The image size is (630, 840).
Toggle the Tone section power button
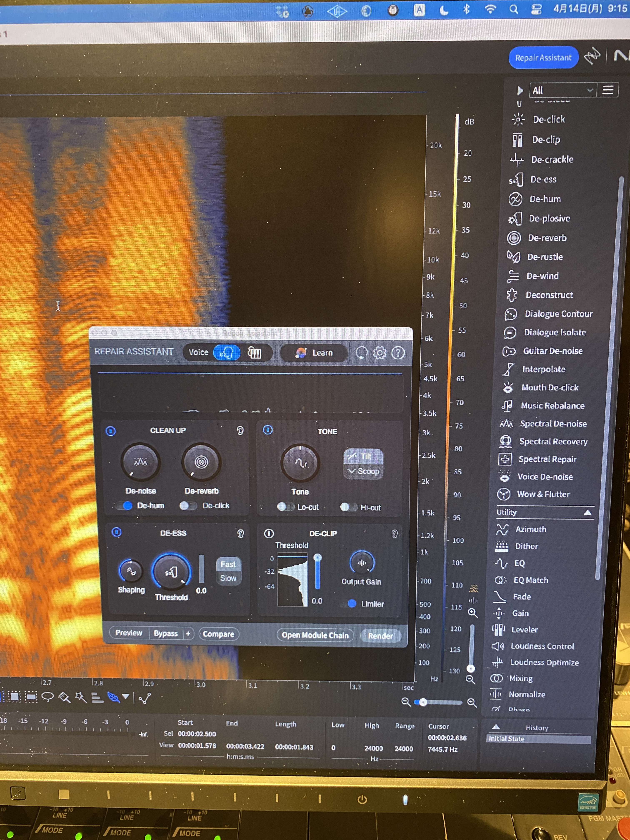268,430
